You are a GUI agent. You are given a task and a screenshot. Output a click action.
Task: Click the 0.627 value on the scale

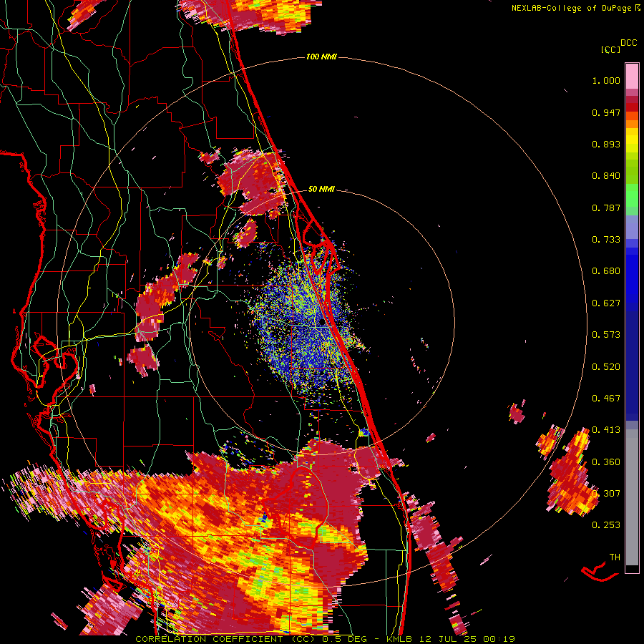[606, 303]
